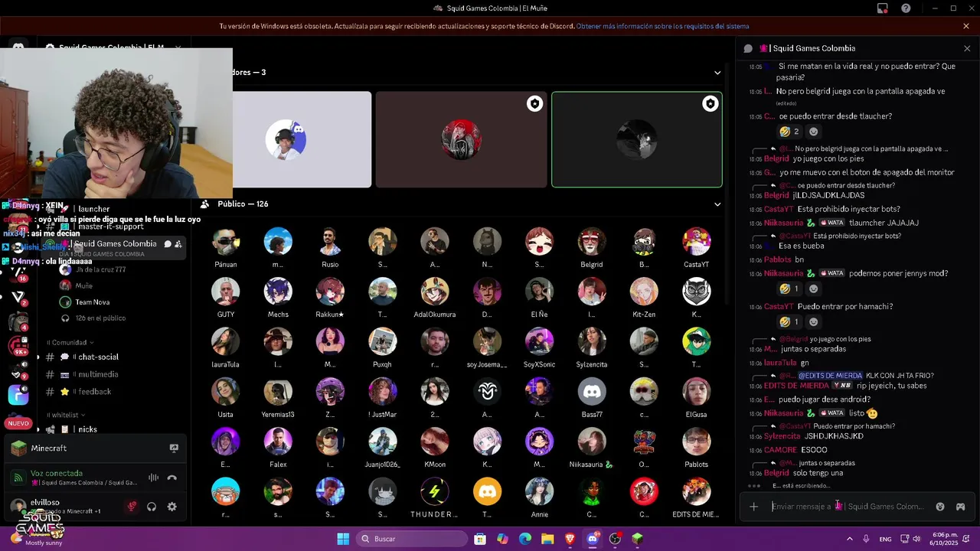Click the NUEVO unread badge in server list
This screenshot has height=551, width=980.
[18, 423]
